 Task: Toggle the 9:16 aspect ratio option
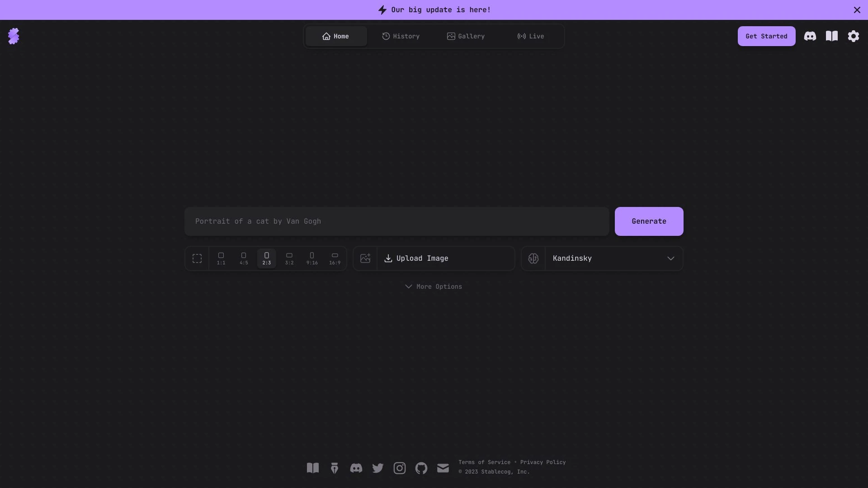[312, 258]
